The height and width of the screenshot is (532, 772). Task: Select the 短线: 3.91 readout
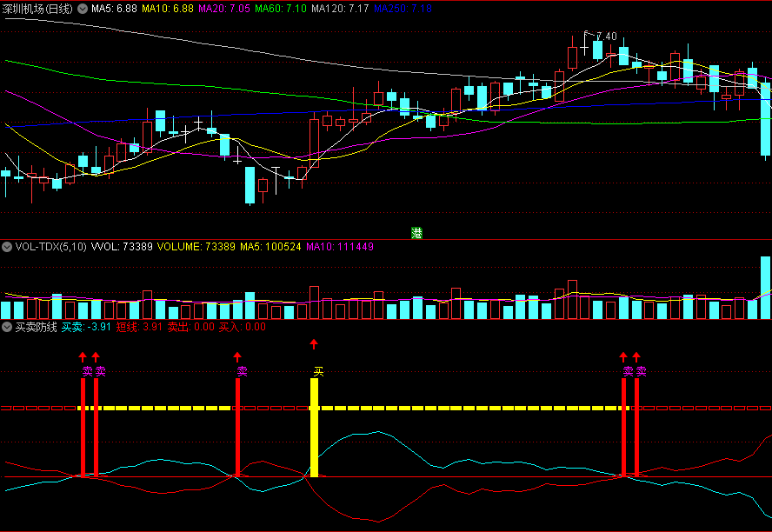click(x=139, y=327)
